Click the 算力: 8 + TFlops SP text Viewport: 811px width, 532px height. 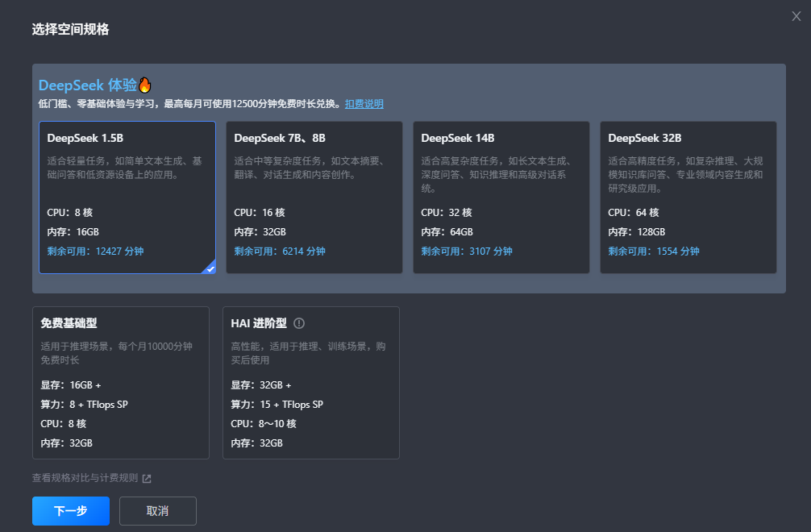coord(85,405)
